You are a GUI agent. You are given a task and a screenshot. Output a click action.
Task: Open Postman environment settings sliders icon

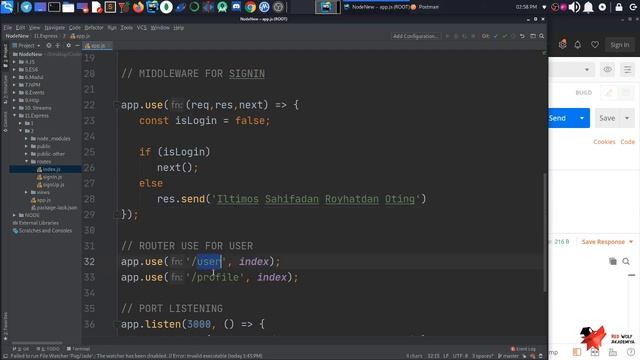tap(627, 70)
